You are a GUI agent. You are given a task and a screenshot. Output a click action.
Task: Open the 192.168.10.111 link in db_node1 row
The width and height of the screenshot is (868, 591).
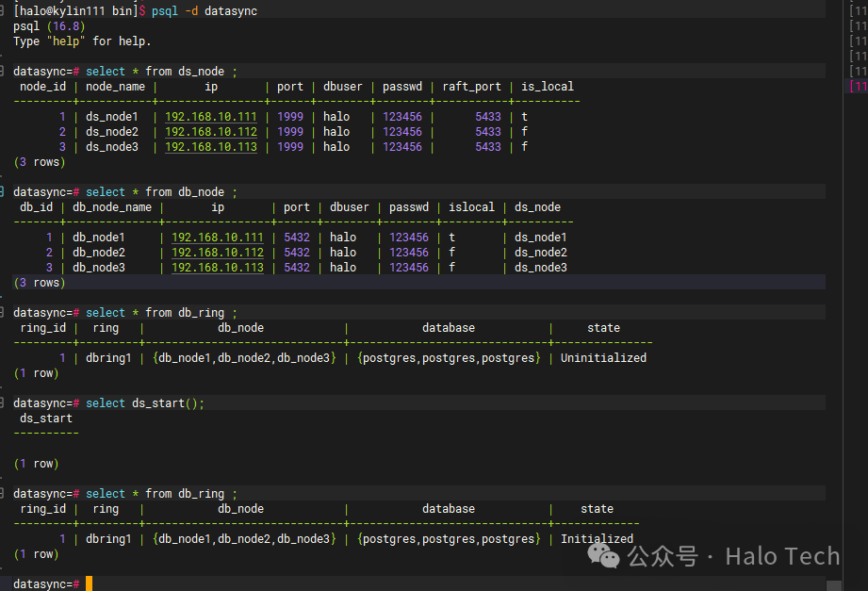click(217, 238)
